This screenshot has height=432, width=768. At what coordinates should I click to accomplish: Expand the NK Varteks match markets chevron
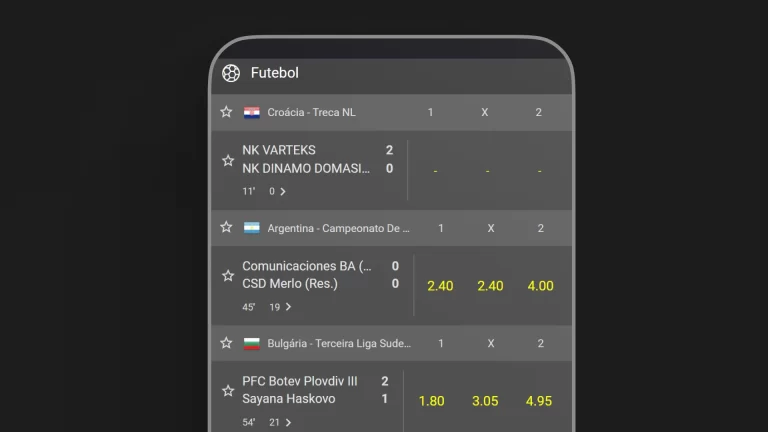283,191
